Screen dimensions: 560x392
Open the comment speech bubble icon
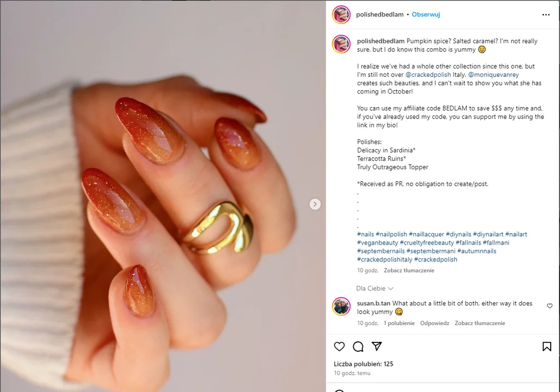tap(358, 346)
